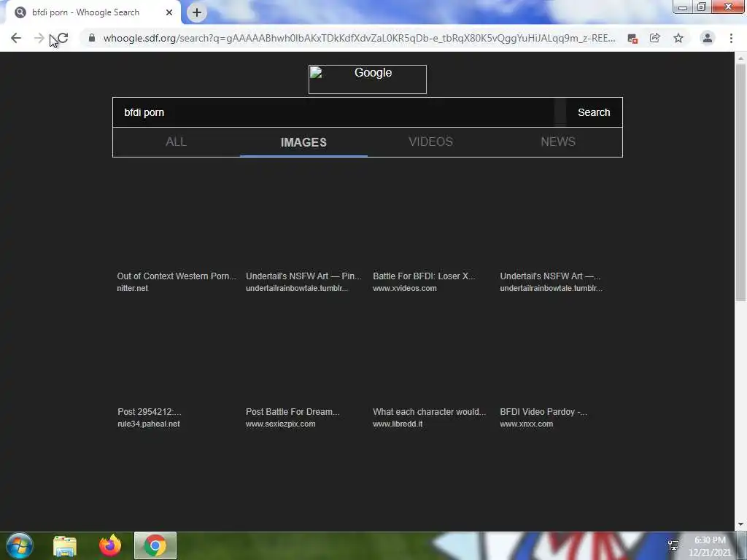Open the extension icon with red badge
This screenshot has height=560, width=747.
pos(632,39)
